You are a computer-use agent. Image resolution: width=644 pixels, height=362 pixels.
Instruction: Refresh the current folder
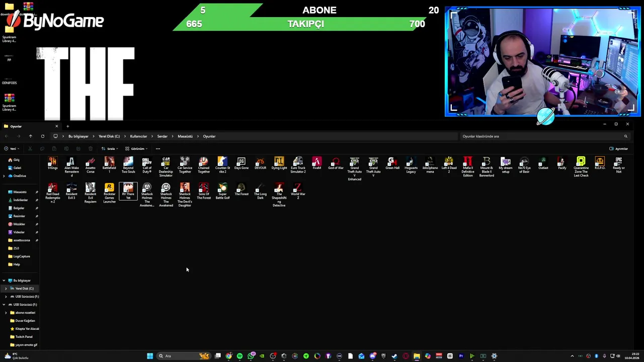coord(43,136)
